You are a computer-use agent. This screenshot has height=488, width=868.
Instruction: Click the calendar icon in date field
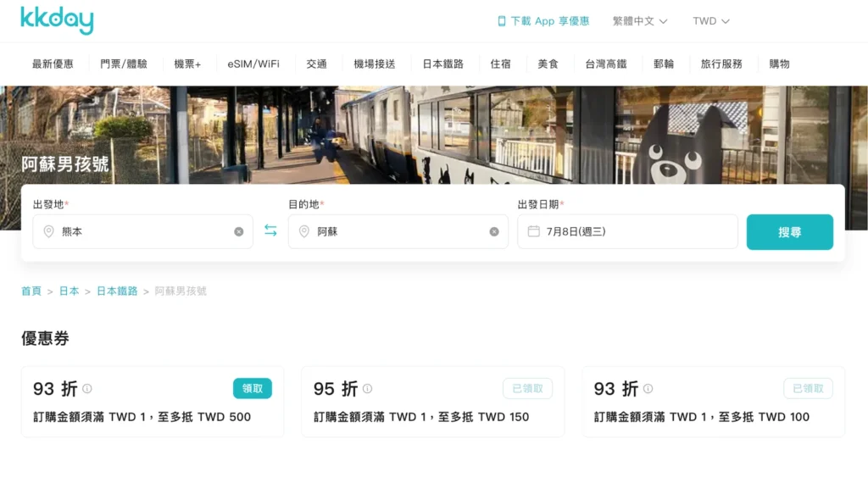[534, 231]
